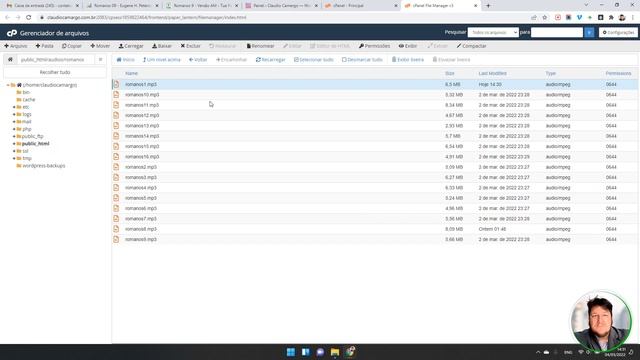Select the romanos3.mp3 file name
Screen dimensions: 640x360
pos(141,178)
